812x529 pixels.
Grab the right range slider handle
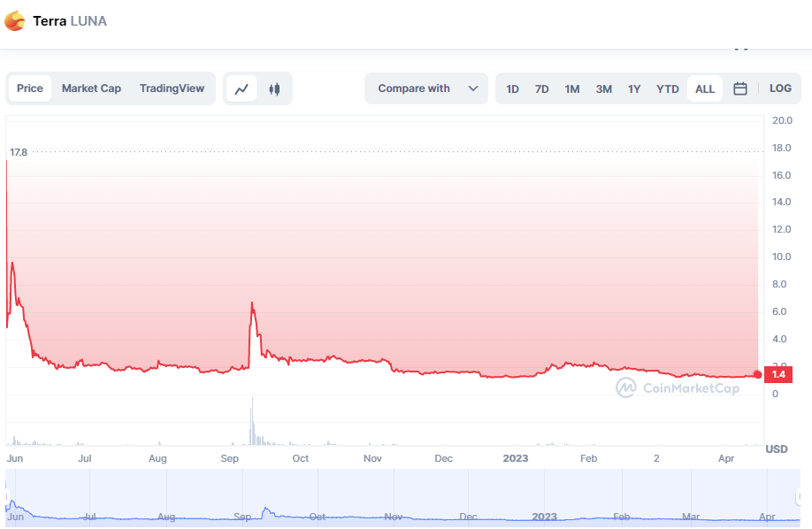tap(799, 497)
